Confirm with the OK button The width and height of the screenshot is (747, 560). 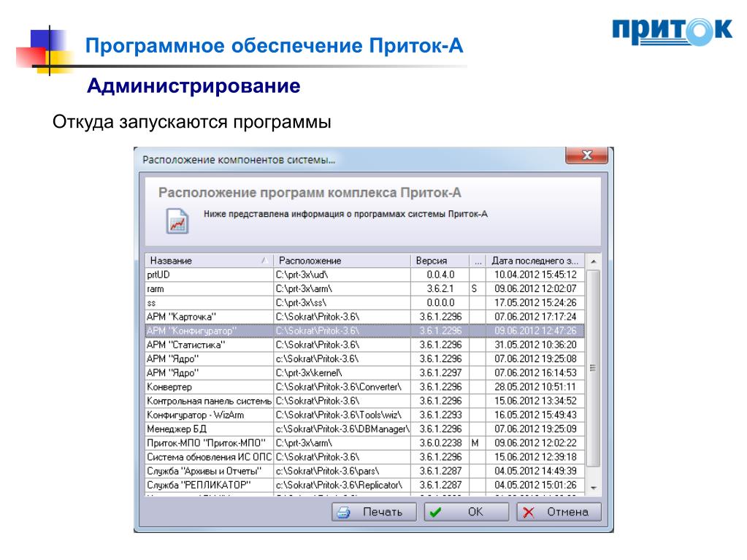(466, 512)
